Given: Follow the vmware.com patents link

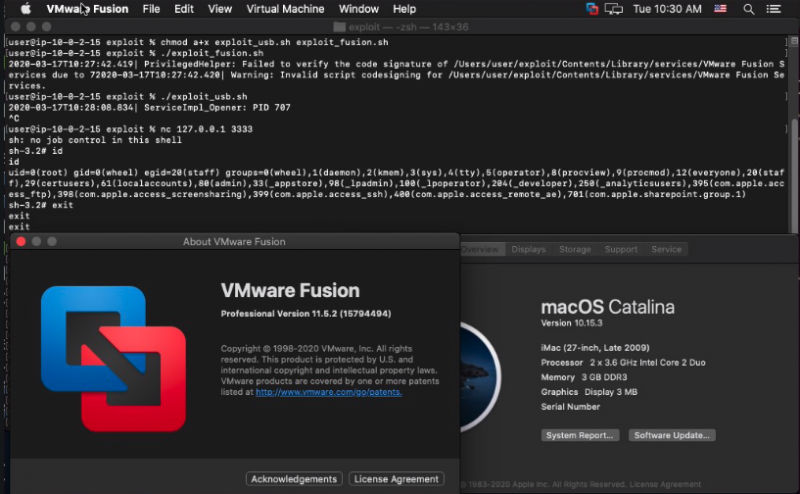Looking at the screenshot, I should point(330,393).
